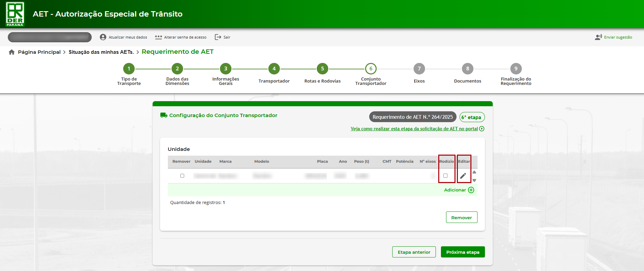Click the Etapa anterior button
The width and height of the screenshot is (644, 271).
pyautogui.click(x=414, y=252)
